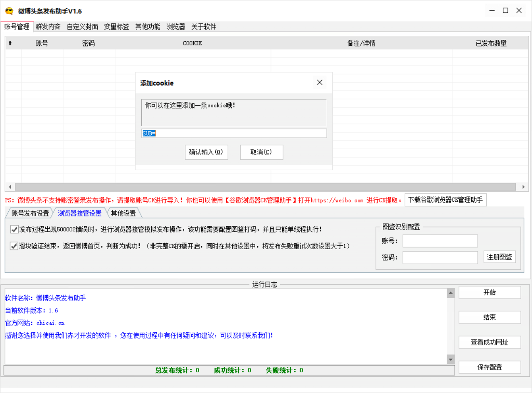
Task: Maximize the application window
Action: (505, 11)
